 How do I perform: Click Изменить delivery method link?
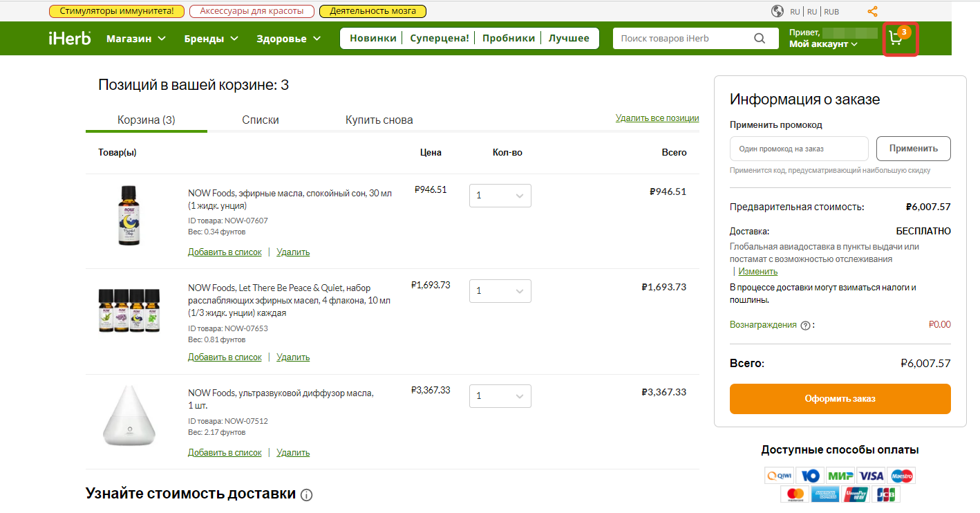[757, 272]
